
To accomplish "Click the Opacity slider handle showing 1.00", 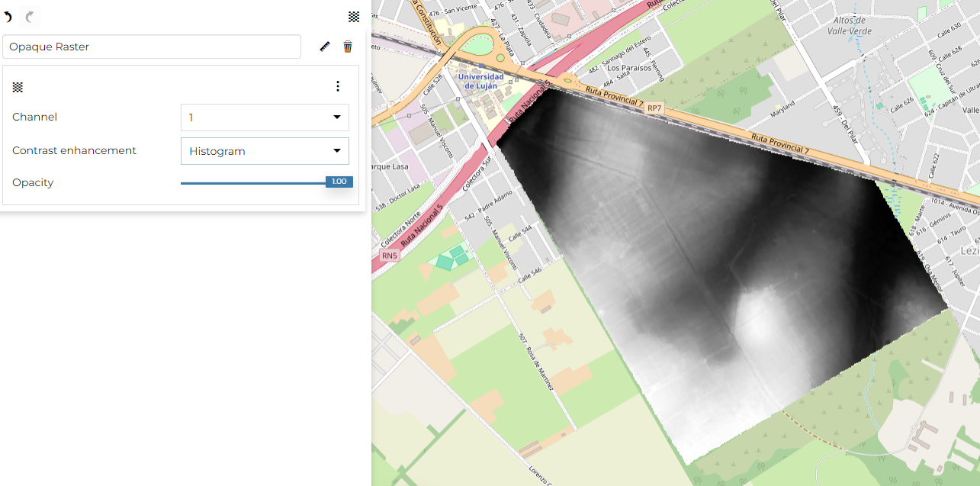I will [339, 182].
